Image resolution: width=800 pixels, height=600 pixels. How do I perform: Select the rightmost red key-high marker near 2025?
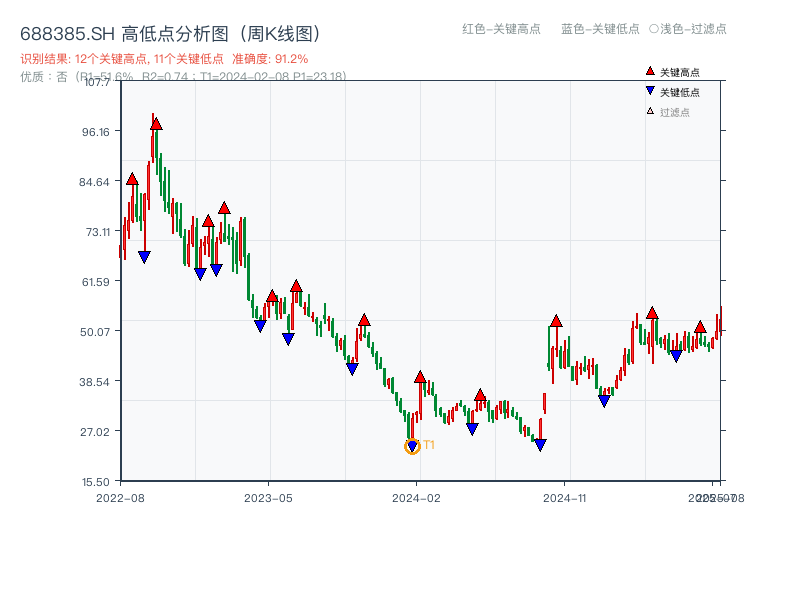[699, 325]
